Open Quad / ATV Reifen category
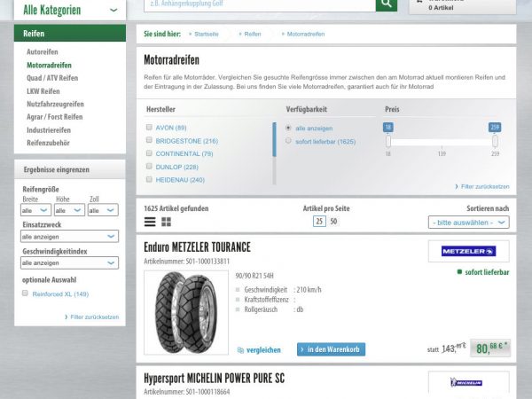 [x=52, y=78]
